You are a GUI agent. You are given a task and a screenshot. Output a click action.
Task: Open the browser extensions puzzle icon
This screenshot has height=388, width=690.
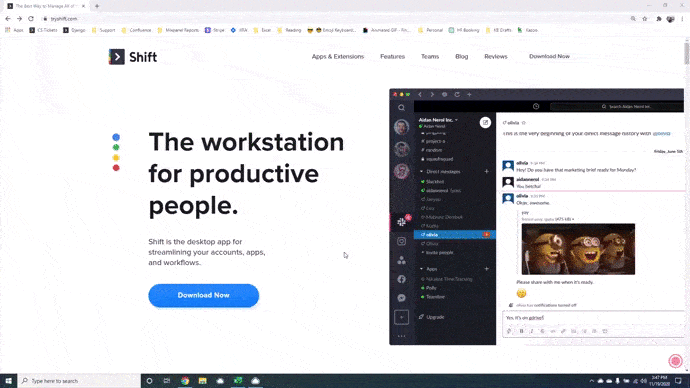coord(659,19)
